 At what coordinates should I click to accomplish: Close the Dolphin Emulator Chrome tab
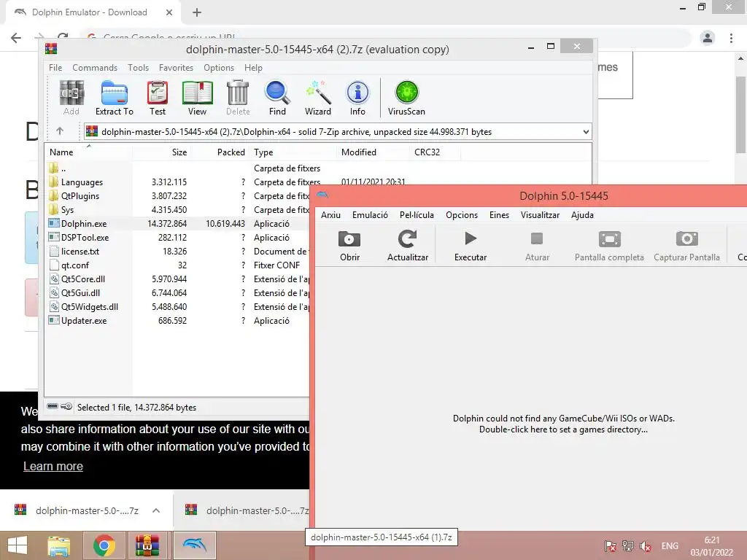169,12
